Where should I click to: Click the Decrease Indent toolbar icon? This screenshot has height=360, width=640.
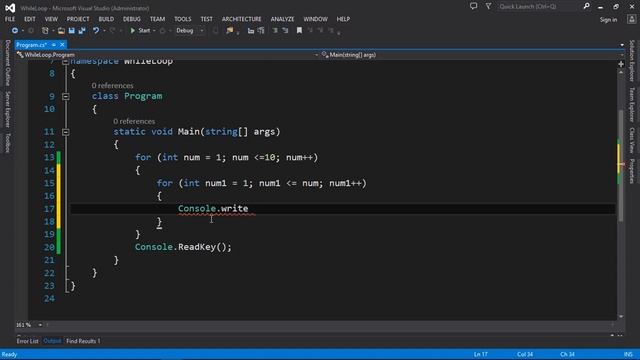251,31
